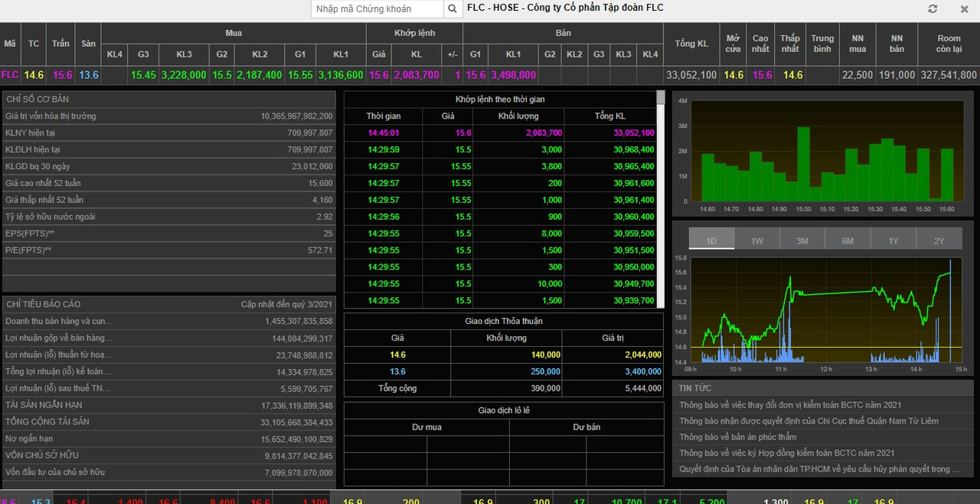Click the Sàn floor price 13.6
The width and height of the screenshot is (980, 504).
(x=89, y=75)
